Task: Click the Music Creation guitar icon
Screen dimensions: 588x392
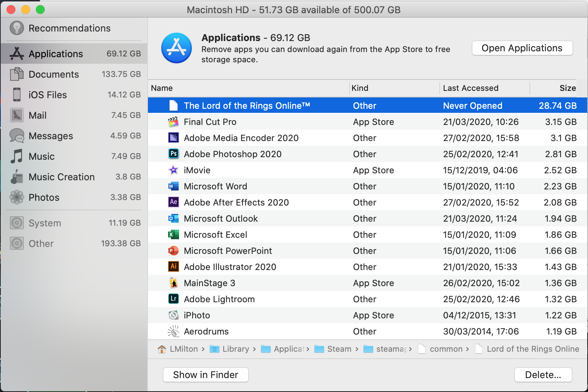Action: pyautogui.click(x=17, y=177)
